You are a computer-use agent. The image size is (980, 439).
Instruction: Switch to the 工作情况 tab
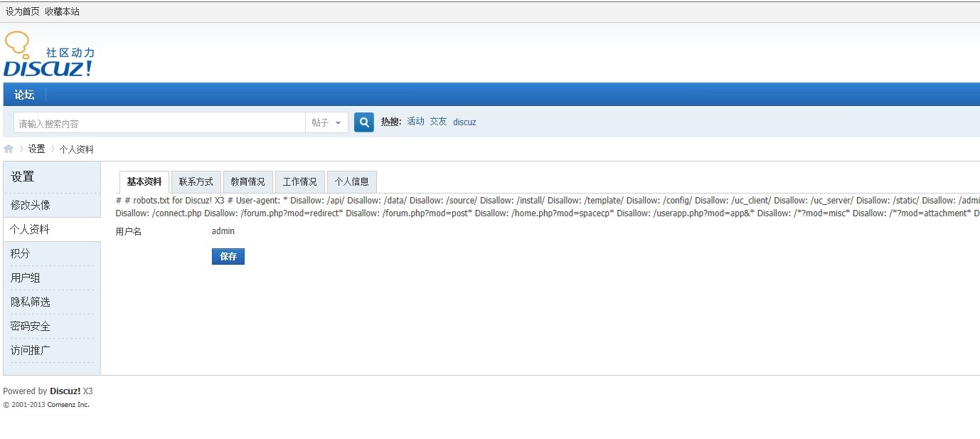[300, 181]
